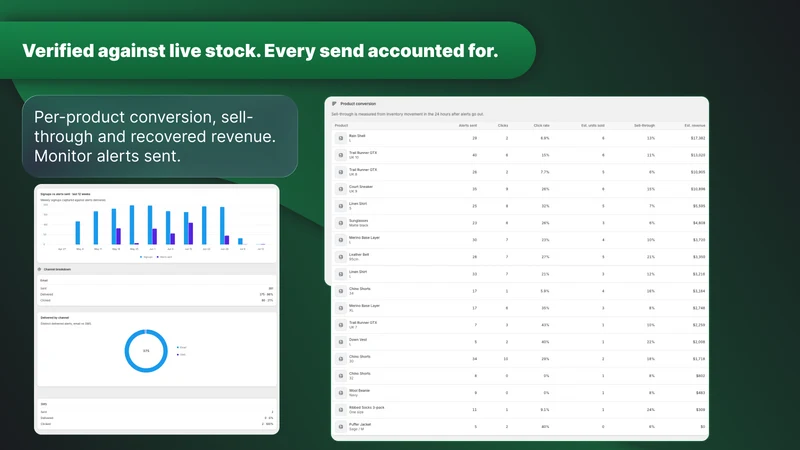
Task: Click the Puffer Jacket $0 revenue value
Action: (703, 427)
